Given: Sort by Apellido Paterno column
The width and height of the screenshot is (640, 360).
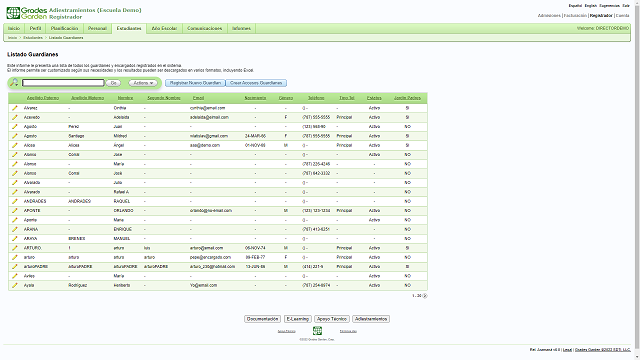Looking at the screenshot, I should 43,98.
